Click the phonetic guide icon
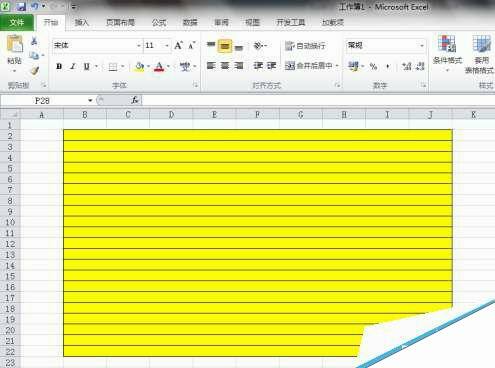The height and width of the screenshot is (368, 495). click(184, 67)
